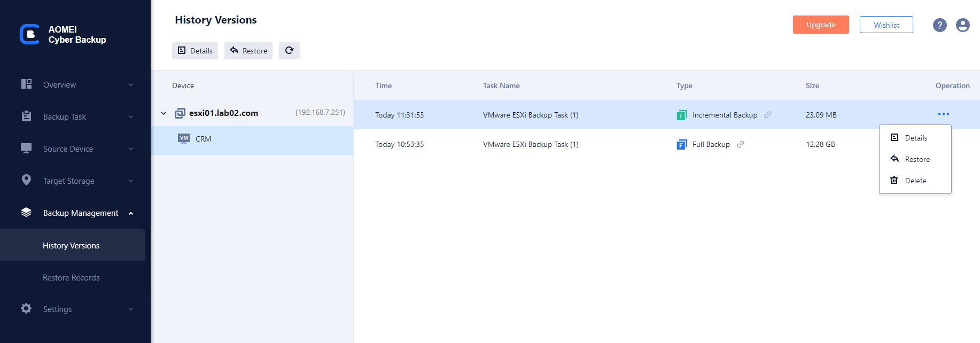Click the Overview dashboard icon
The width and height of the screenshot is (980, 343).
click(x=26, y=84)
